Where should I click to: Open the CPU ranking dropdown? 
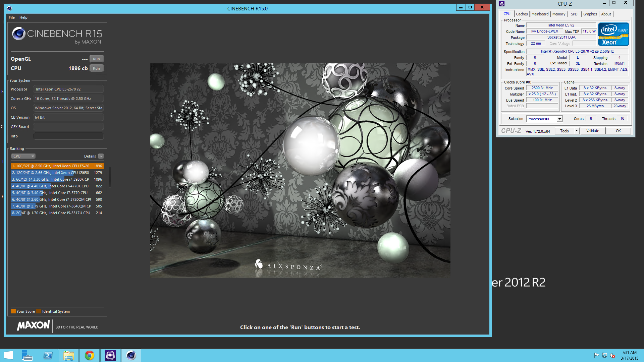(x=23, y=156)
